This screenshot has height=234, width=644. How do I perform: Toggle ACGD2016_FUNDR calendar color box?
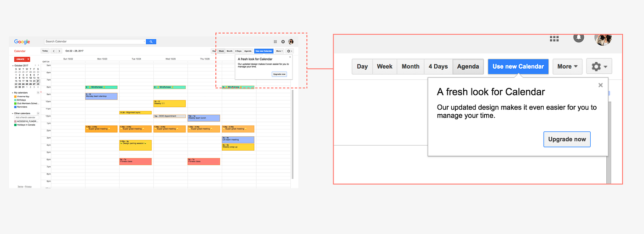pos(15,122)
